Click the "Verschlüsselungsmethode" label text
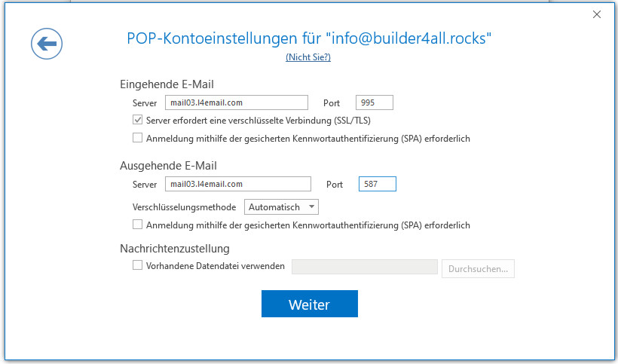This screenshot has width=618, height=364. pos(184,206)
